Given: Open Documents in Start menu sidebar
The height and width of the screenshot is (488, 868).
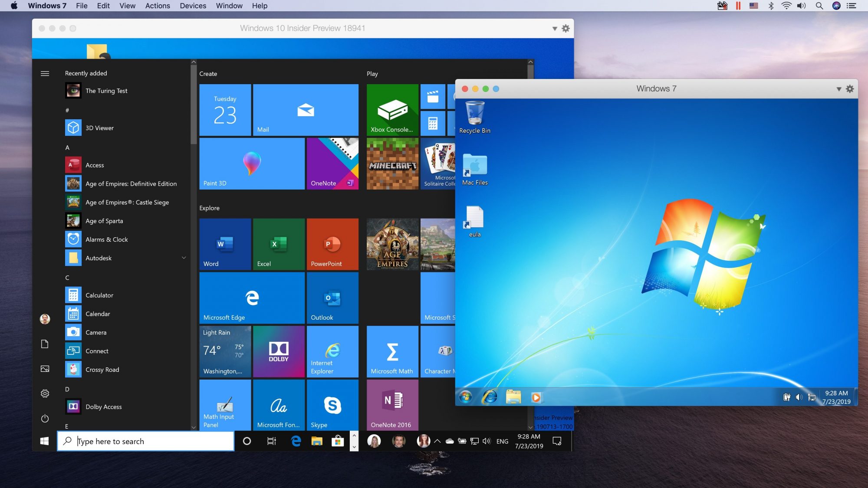Looking at the screenshot, I should click(x=45, y=344).
